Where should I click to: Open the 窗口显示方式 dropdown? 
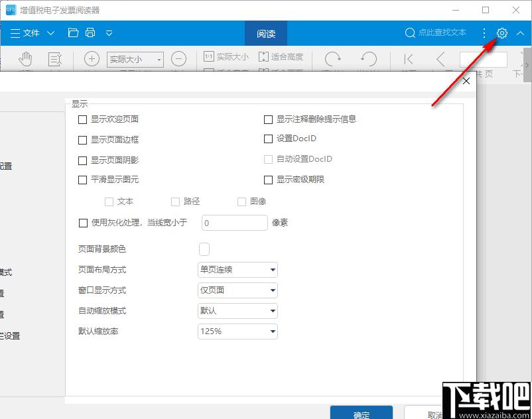(237, 290)
